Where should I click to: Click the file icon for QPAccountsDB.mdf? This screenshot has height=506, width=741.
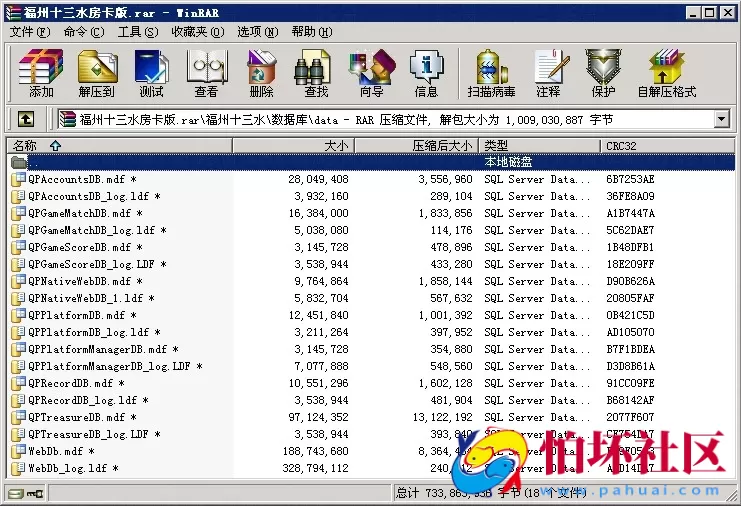coord(18,179)
